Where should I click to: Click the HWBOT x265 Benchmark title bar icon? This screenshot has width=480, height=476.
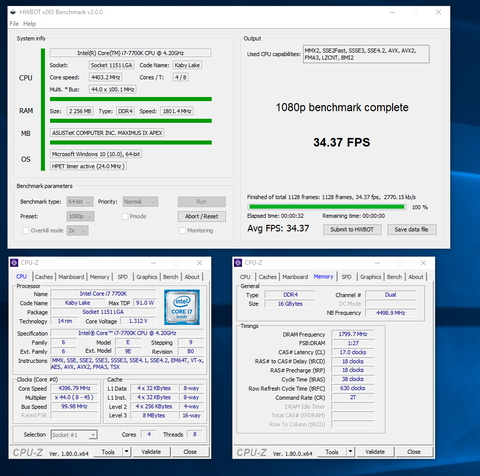point(13,12)
